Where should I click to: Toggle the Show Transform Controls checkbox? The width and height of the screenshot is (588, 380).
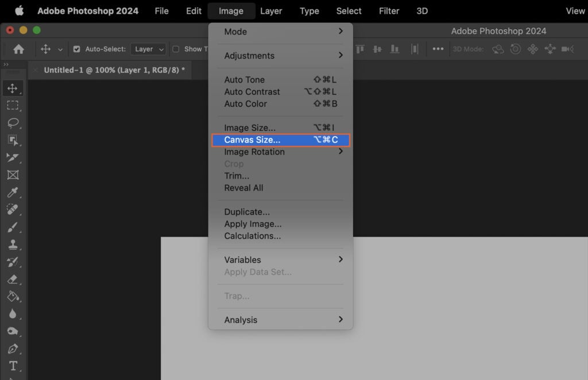(175, 49)
